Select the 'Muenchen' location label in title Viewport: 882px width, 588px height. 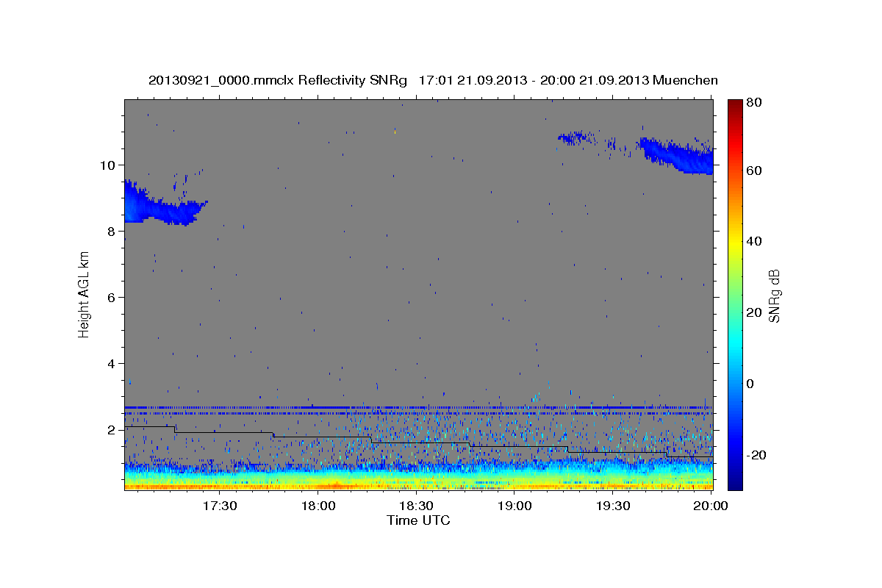tap(685, 80)
